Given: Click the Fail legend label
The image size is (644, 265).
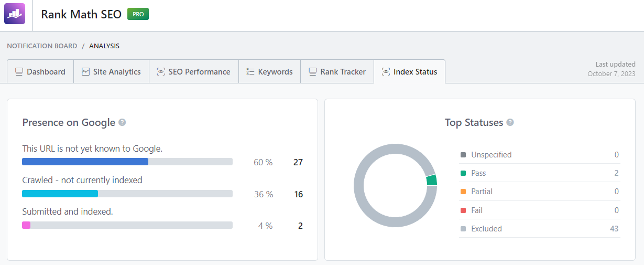Looking at the screenshot, I should (477, 210).
